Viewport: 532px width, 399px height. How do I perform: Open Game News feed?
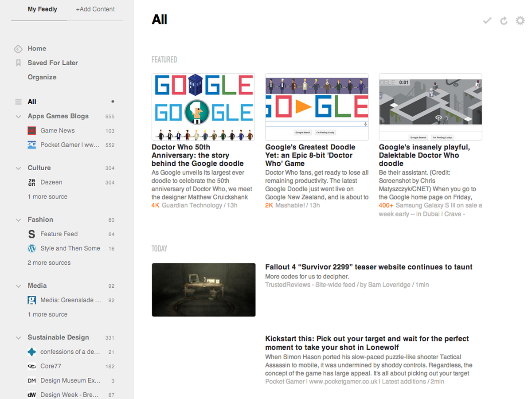(x=58, y=130)
